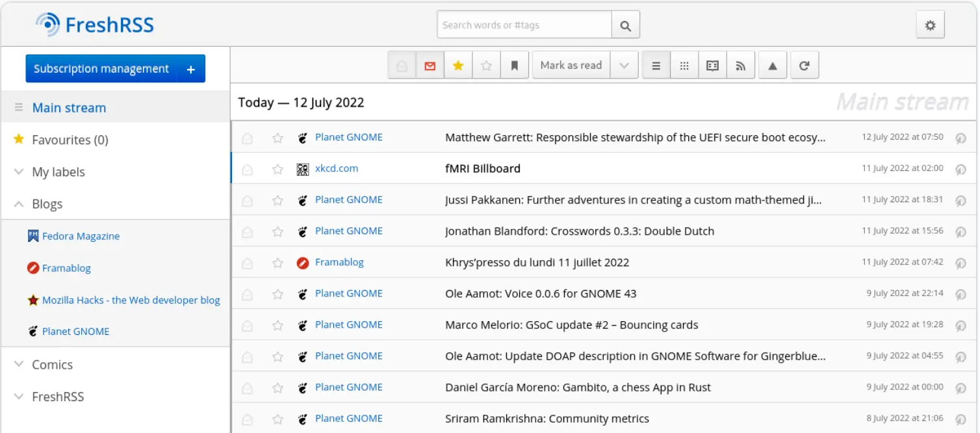Switch to normal list view
The image size is (980, 433).
click(x=656, y=66)
